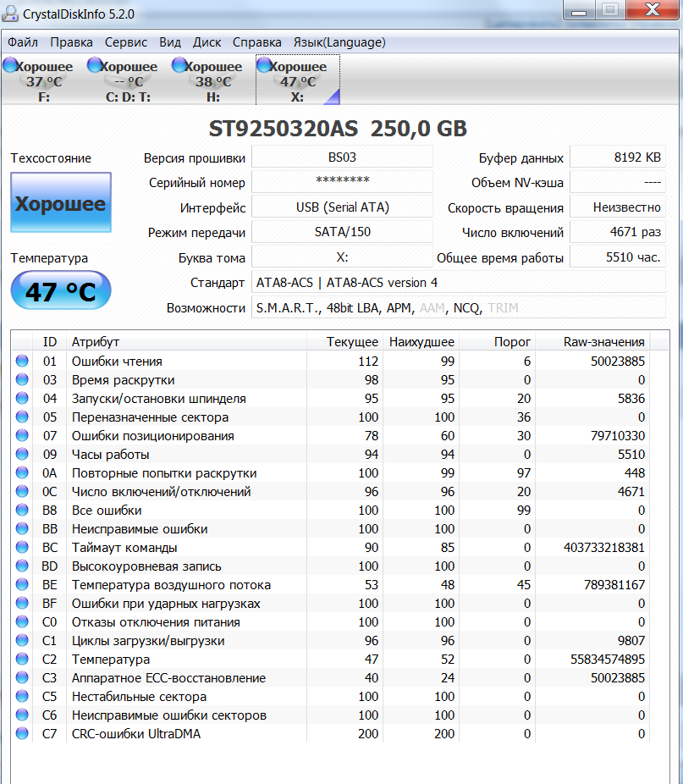Click status orb for BB Неисправимые ошибки
The width and height of the screenshot is (683, 784).
pos(22,528)
